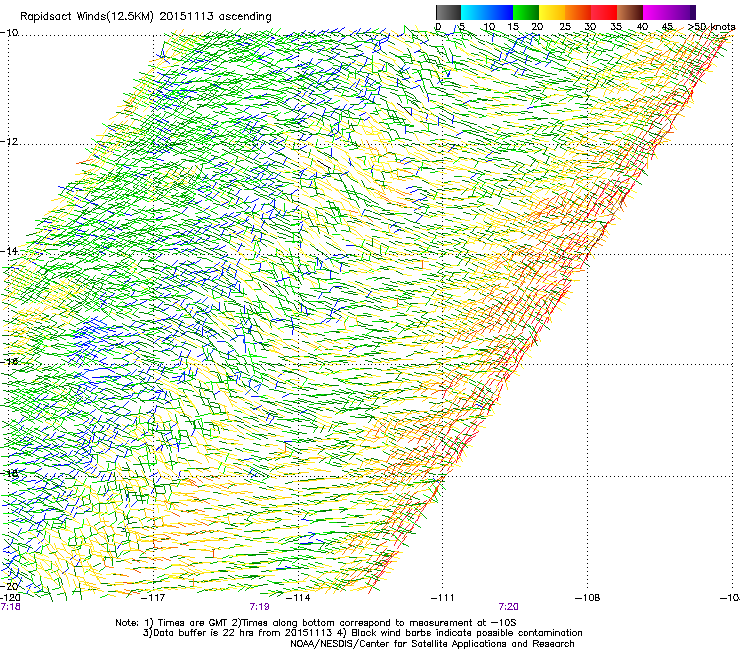Click the 7:18 pass time label
The image size is (740, 650).
[x=10, y=607]
